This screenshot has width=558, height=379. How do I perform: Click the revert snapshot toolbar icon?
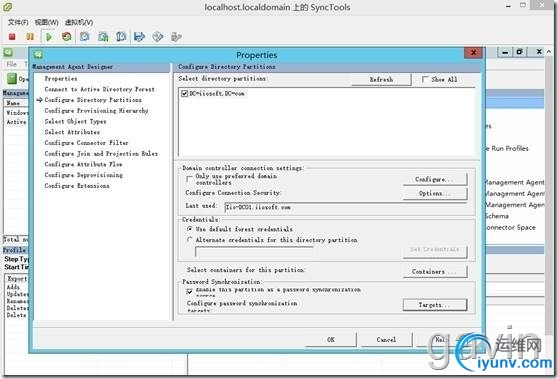click(103, 37)
